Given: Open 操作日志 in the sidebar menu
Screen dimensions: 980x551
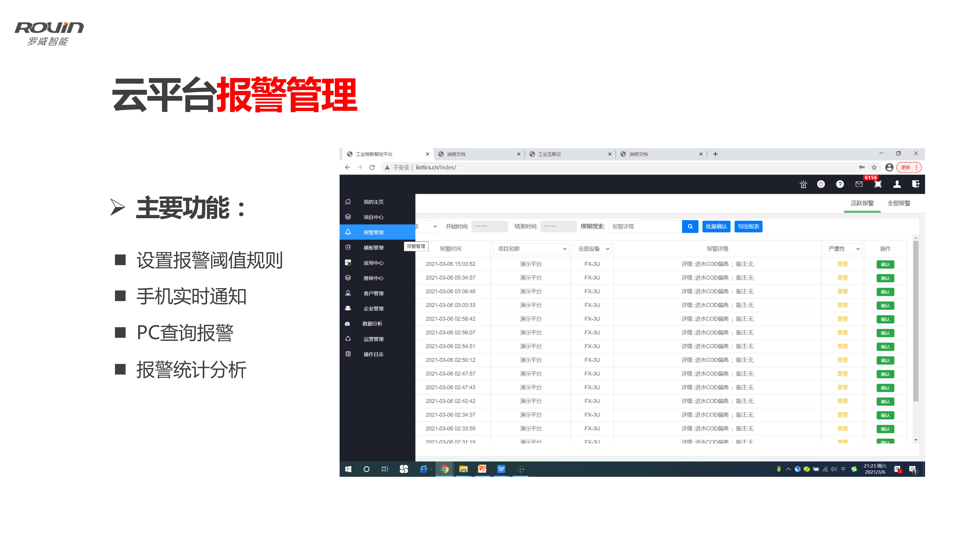Looking at the screenshot, I should (377, 354).
